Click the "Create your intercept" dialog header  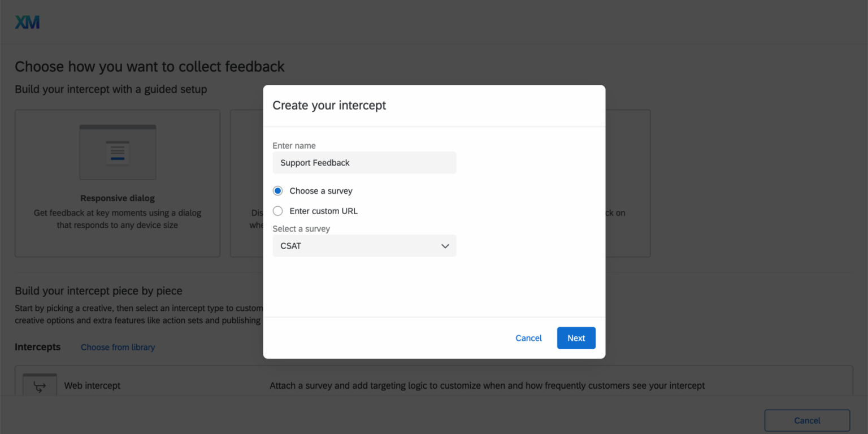329,106
